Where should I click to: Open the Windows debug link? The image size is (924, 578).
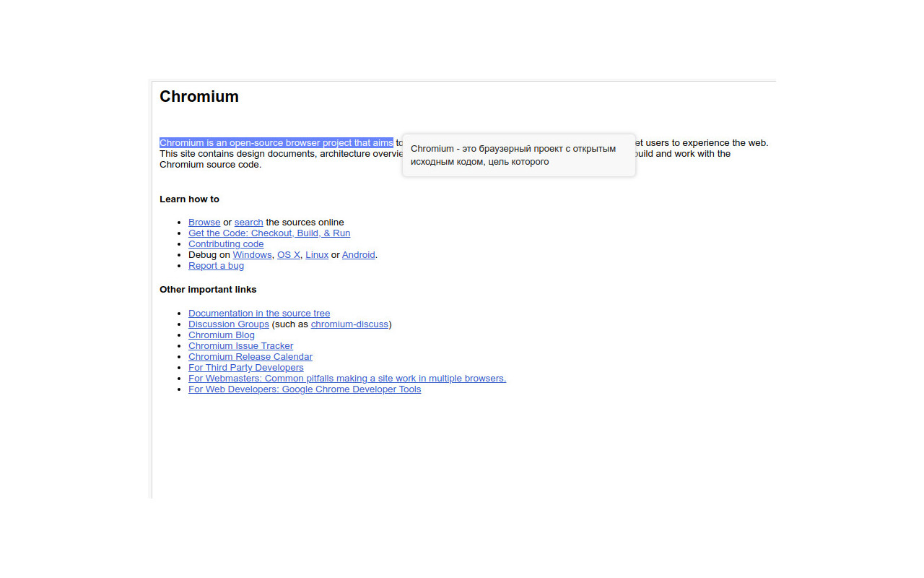[252, 255]
